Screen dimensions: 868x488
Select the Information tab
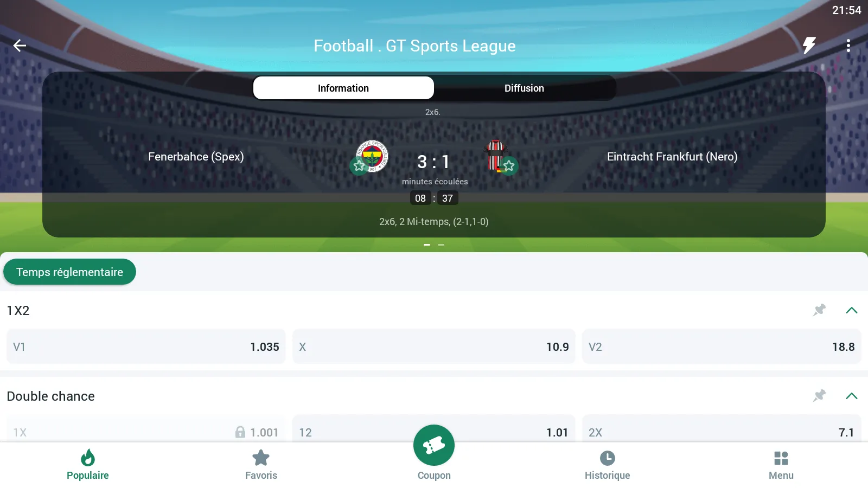343,88
